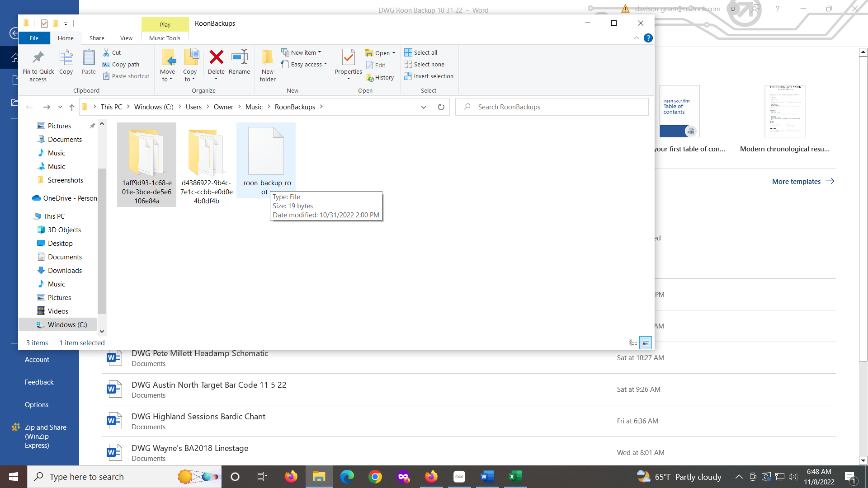Click More templates link in Word
Screen dimensions: 868x488
803,181
